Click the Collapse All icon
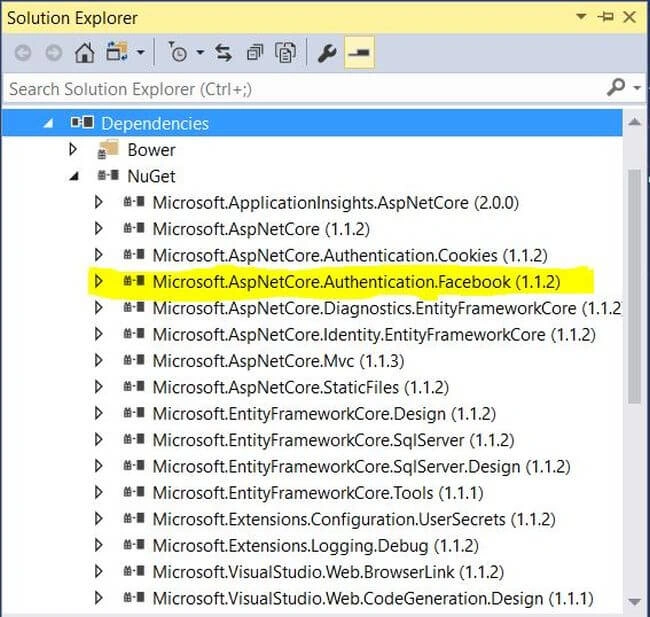Image resolution: width=650 pixels, height=617 pixels. coord(255,53)
